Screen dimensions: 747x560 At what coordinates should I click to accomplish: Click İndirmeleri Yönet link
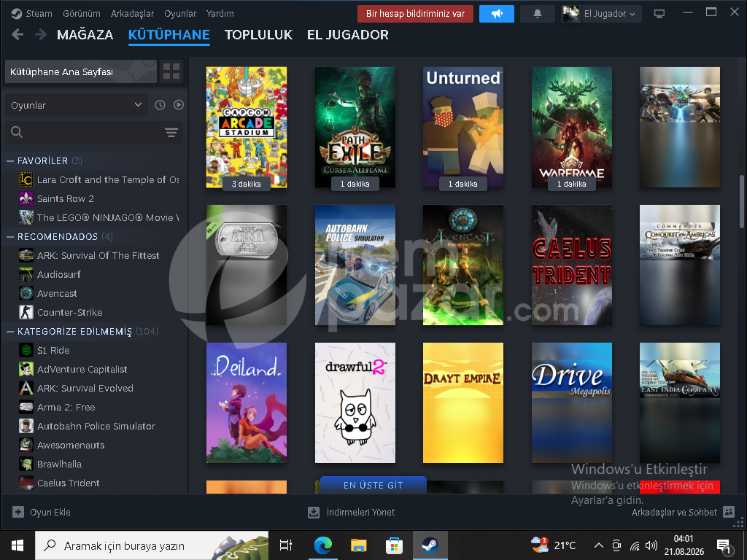click(x=360, y=513)
